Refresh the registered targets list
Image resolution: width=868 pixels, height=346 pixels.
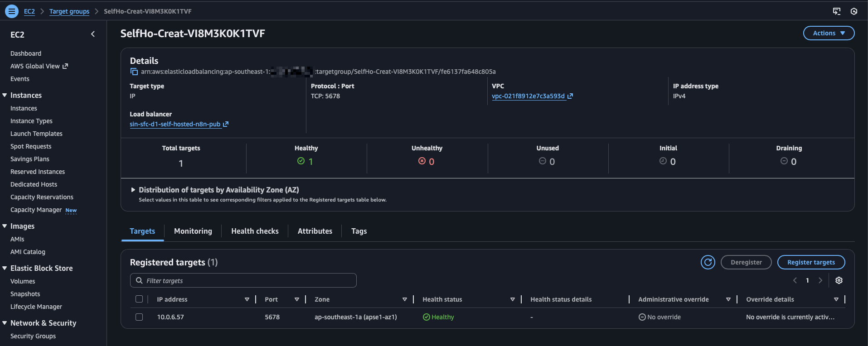click(x=708, y=262)
